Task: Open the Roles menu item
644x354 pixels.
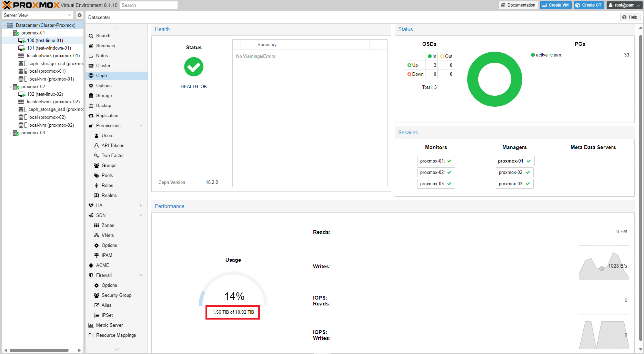Action: [117, 186]
